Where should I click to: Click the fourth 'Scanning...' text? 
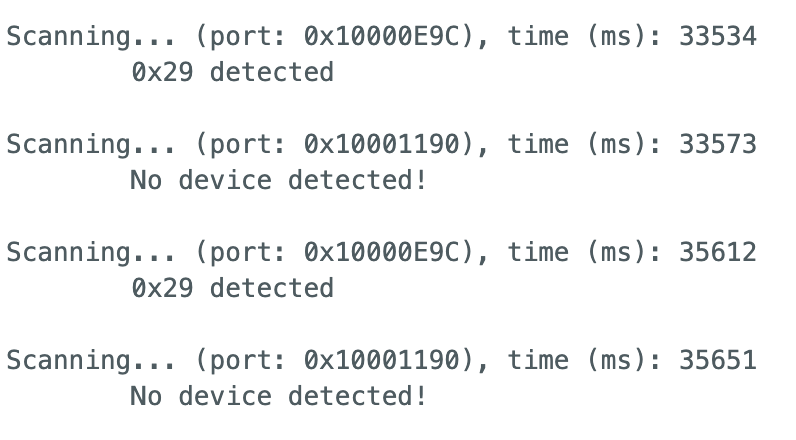click(91, 361)
